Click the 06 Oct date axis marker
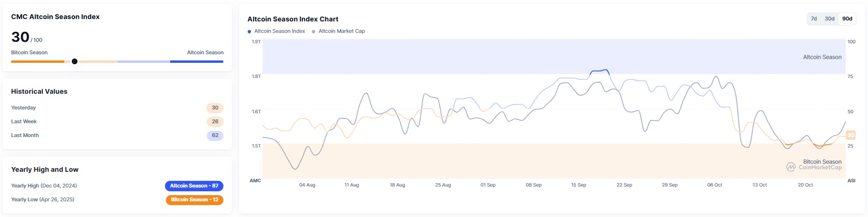This screenshot has height=217, width=868. tap(714, 185)
